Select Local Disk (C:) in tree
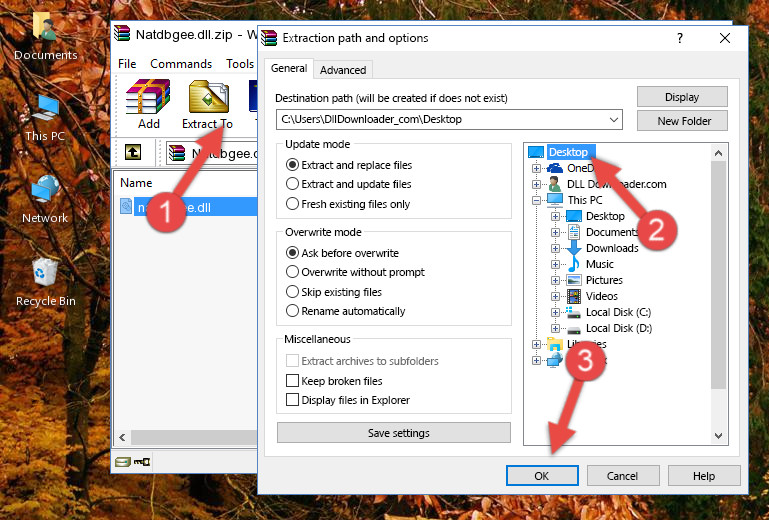769x520 pixels. point(618,312)
